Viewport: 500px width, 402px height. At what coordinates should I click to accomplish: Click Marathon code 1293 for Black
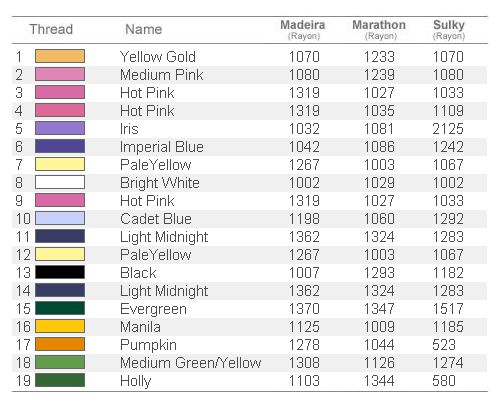pyautogui.click(x=379, y=273)
